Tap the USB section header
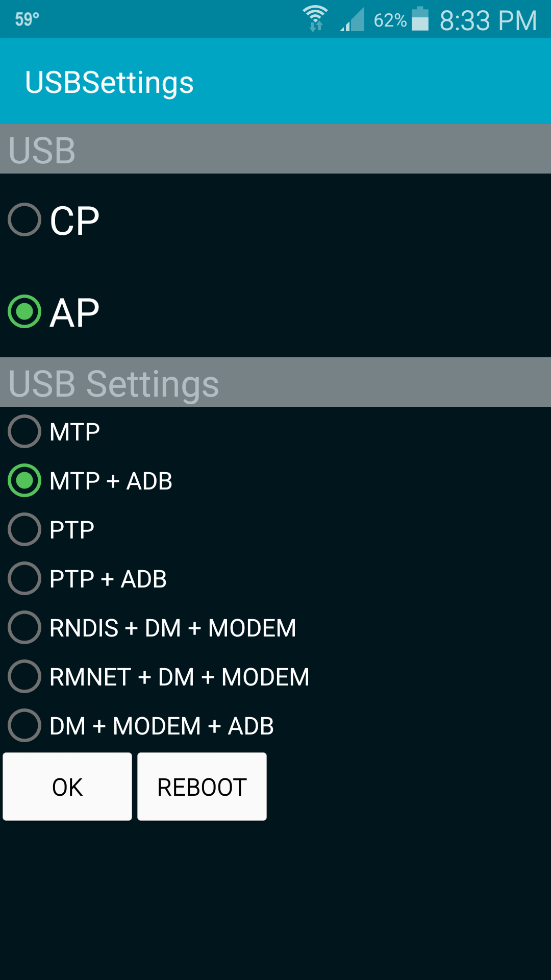The height and width of the screenshot is (980, 551). tap(42, 150)
